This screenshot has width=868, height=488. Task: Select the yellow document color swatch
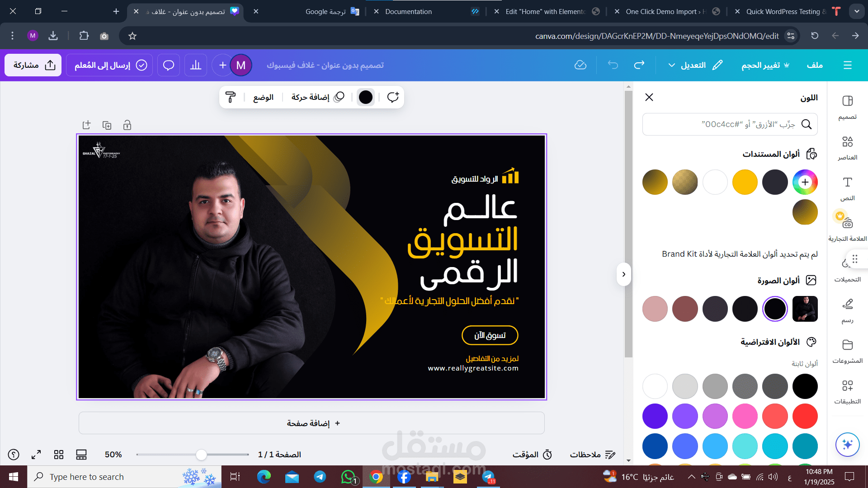(745, 182)
